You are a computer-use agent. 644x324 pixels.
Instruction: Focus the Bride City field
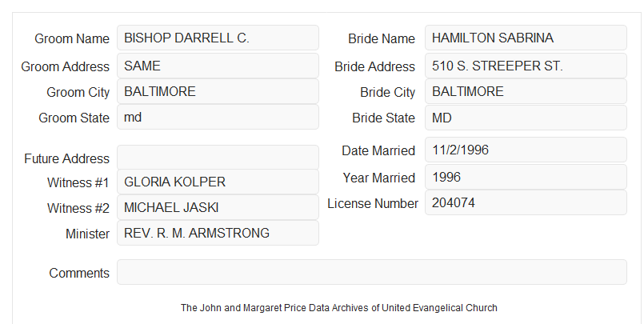pos(526,91)
